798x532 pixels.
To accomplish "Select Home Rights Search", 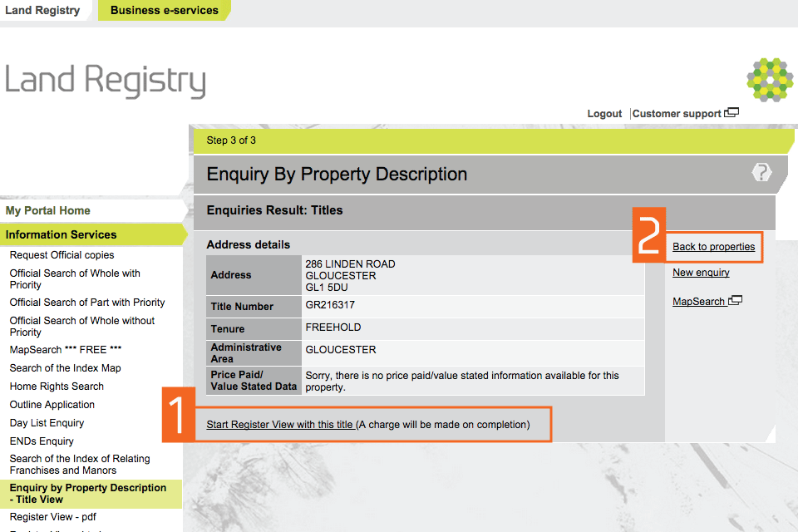I will pyautogui.click(x=57, y=387).
